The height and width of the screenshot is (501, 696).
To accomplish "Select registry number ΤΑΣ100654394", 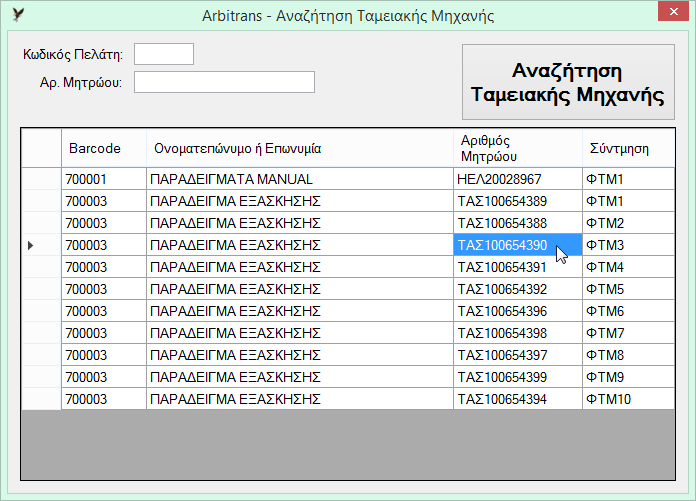I will 518,399.
